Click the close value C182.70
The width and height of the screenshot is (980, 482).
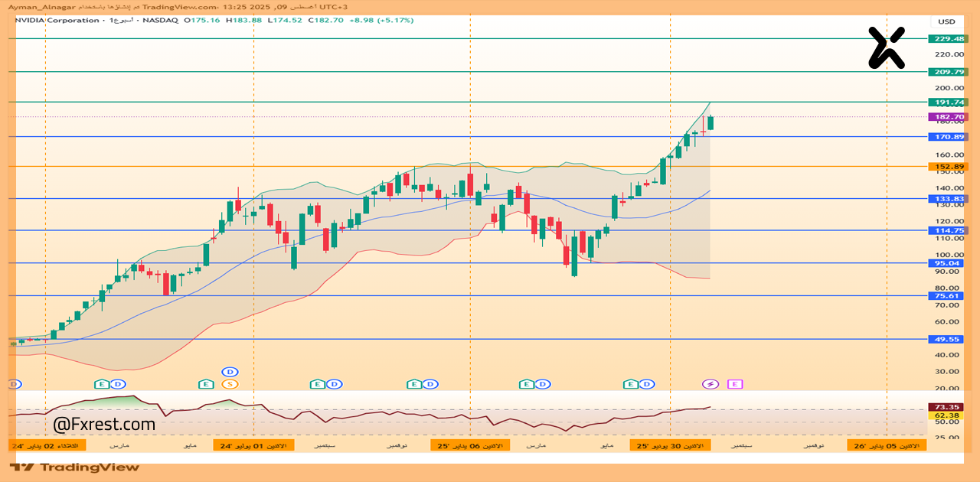pos(325,20)
